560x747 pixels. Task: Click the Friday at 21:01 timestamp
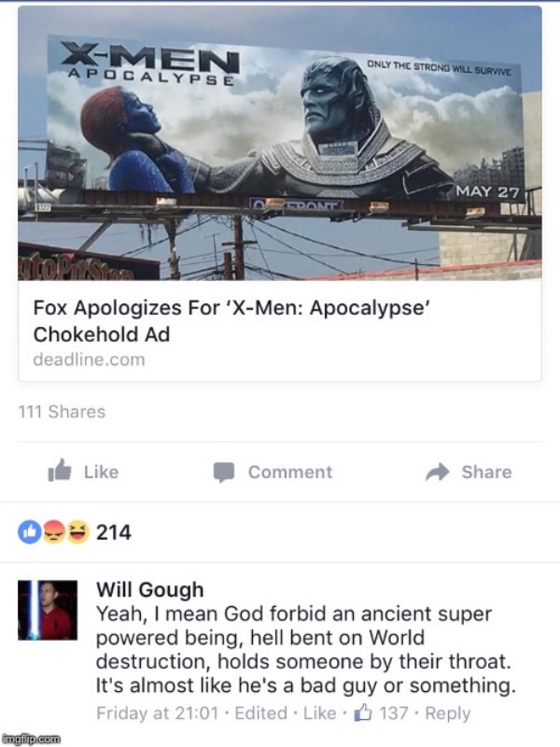pyautogui.click(x=157, y=713)
